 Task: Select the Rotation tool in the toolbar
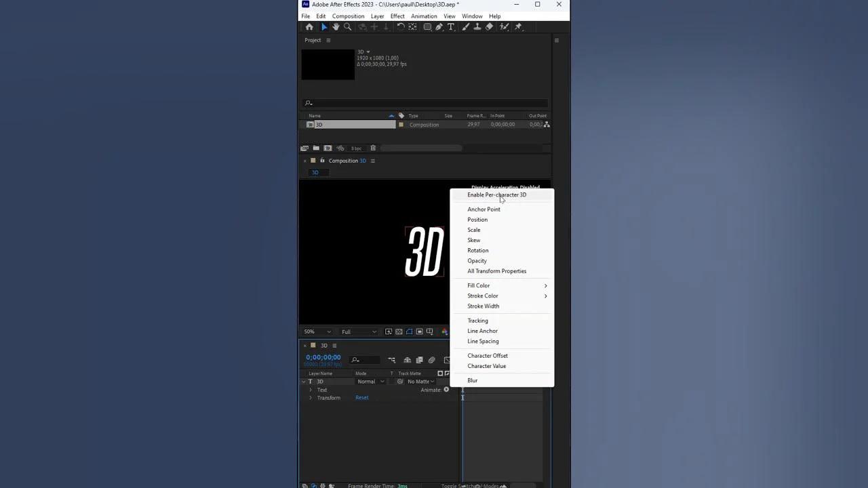[401, 27]
